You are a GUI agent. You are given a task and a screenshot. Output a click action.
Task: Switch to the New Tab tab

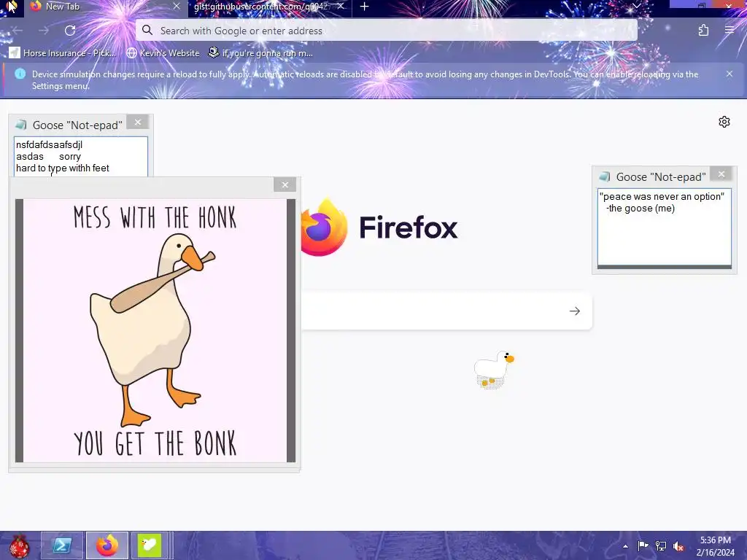tap(105, 7)
